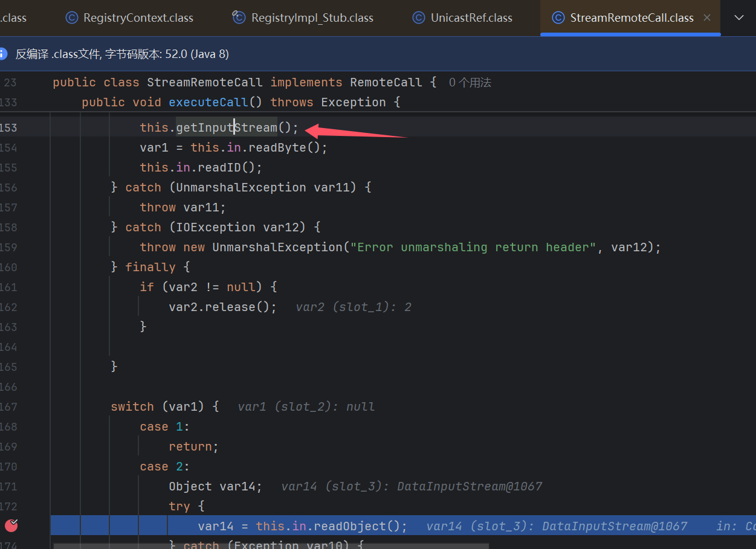Image resolution: width=756 pixels, height=549 pixels.
Task: Click the getInputStream method call
Action: coord(227,127)
